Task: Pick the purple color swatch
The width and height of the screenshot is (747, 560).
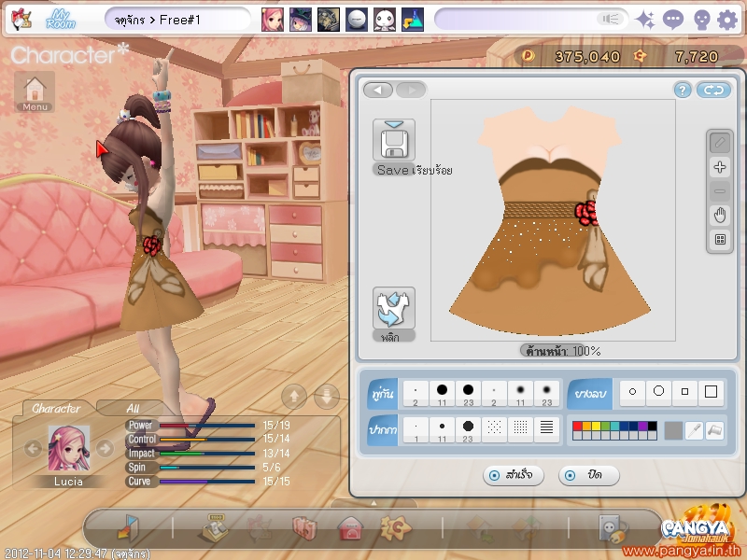Action: tap(642, 427)
